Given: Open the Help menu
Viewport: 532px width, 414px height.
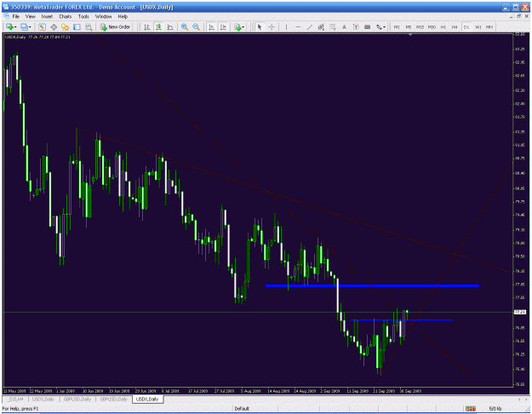Looking at the screenshot, I should [x=123, y=16].
